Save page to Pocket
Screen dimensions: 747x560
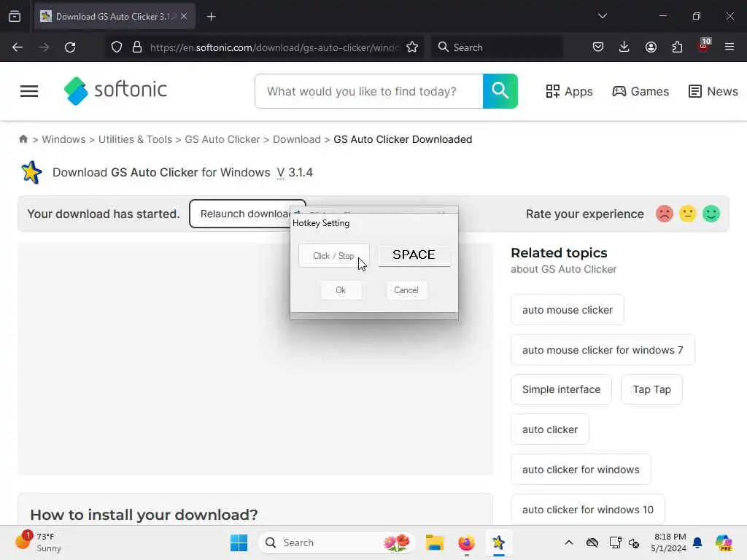[598, 47]
